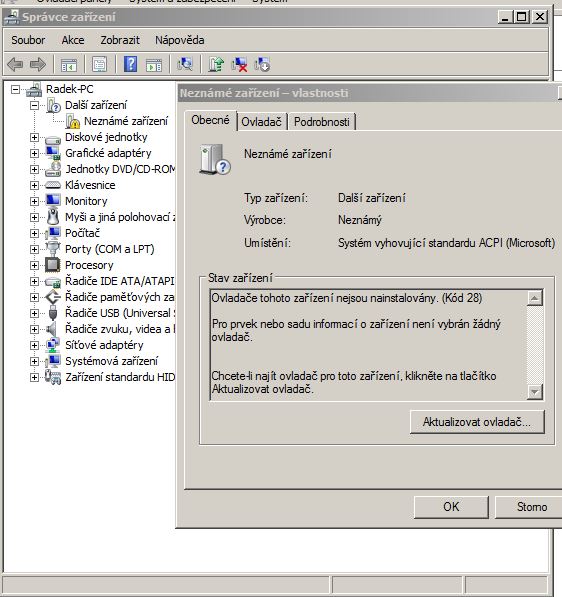Maximize the Správce zařízení window

tap(522, 17)
